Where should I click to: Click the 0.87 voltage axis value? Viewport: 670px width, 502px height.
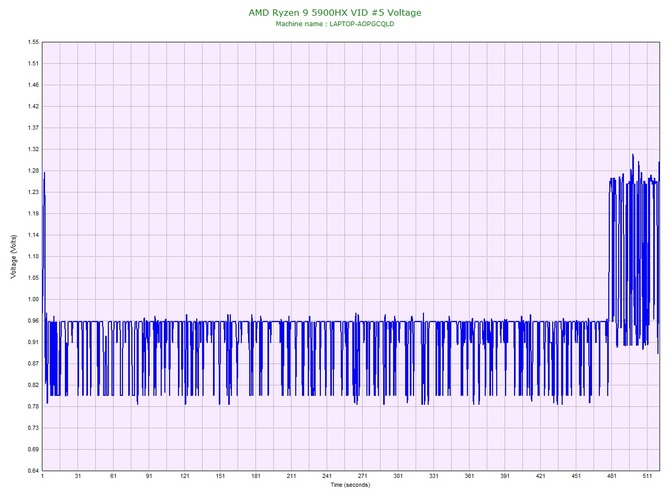pos(33,364)
